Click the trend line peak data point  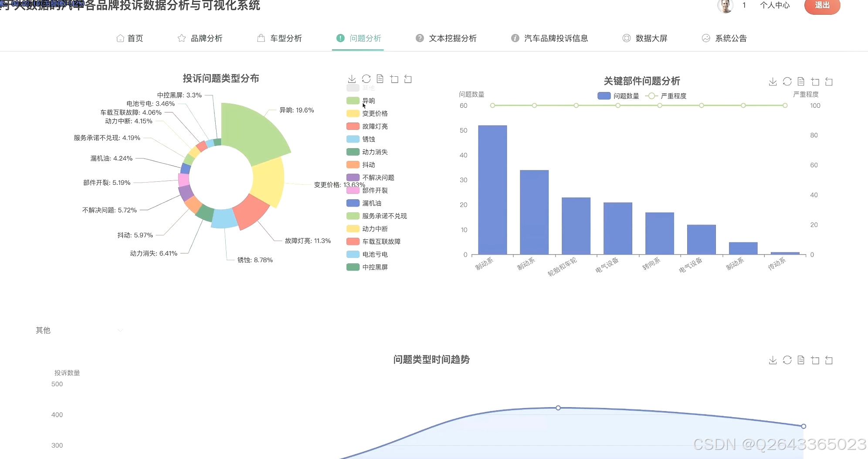[x=558, y=408]
